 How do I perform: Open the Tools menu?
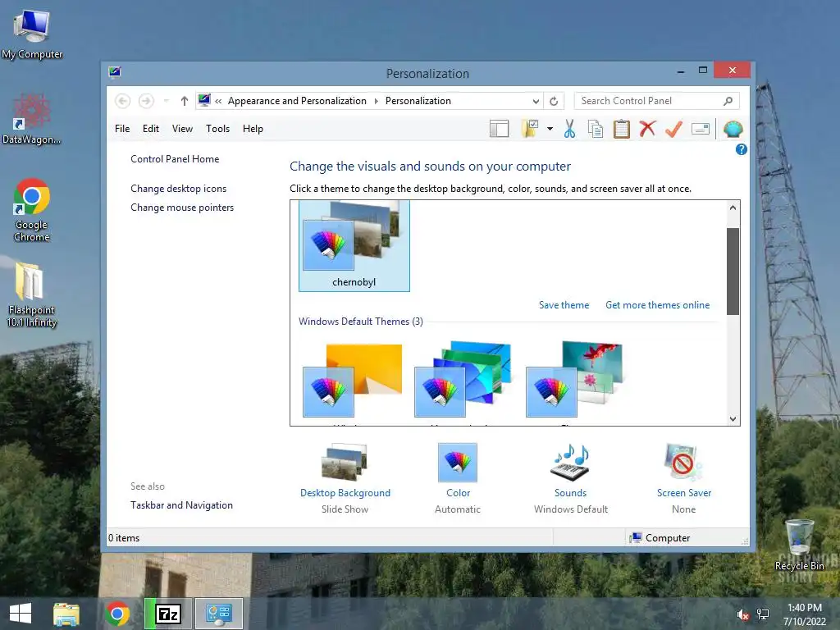coord(217,129)
